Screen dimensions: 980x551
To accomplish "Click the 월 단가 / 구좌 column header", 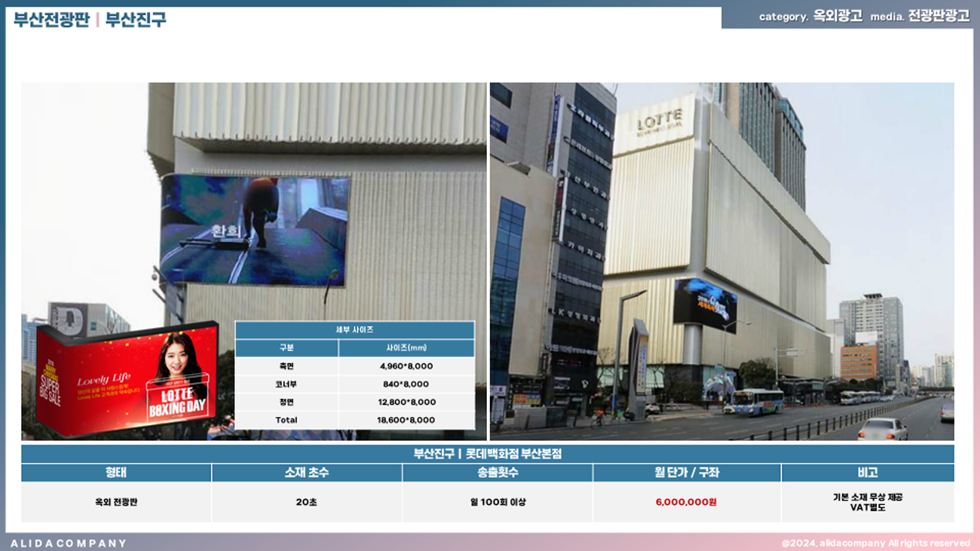I will [x=686, y=473].
